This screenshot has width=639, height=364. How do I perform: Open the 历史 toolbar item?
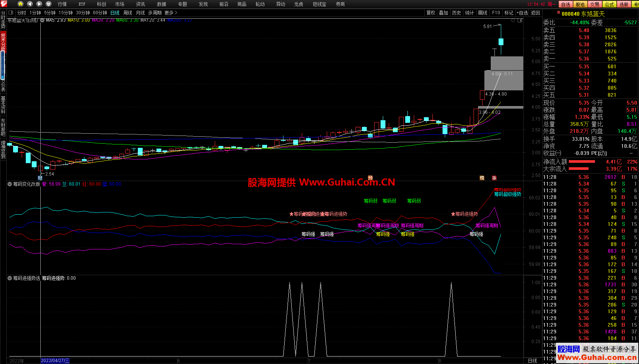coord(456,13)
